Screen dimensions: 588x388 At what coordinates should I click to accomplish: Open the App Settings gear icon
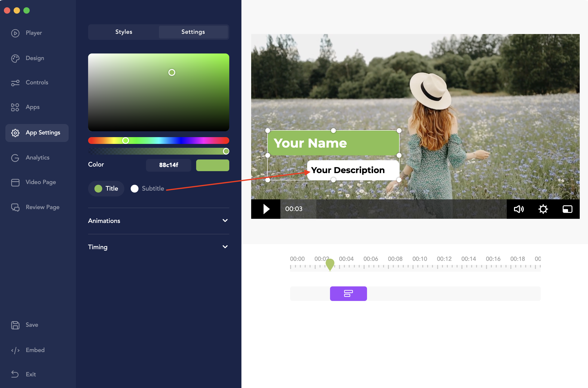[15, 133]
